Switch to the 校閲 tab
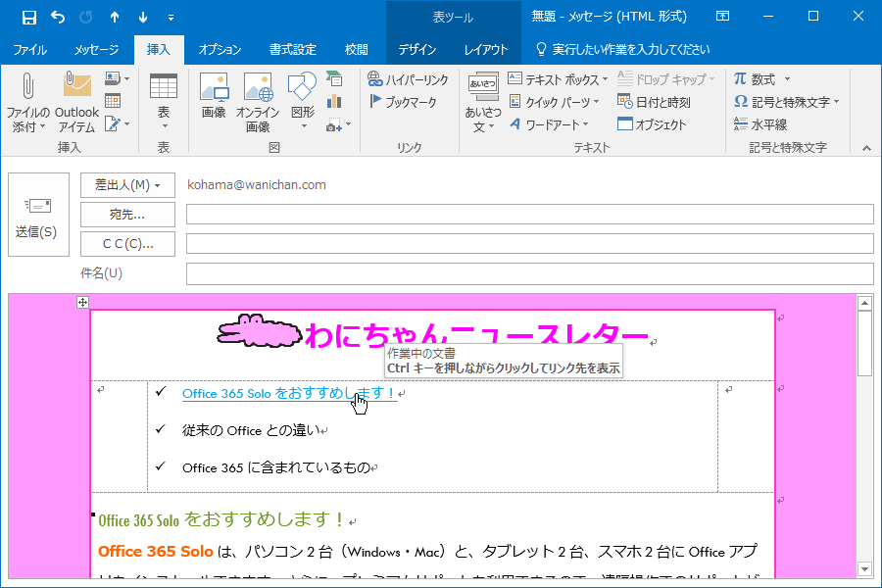882x588 pixels. click(356, 50)
